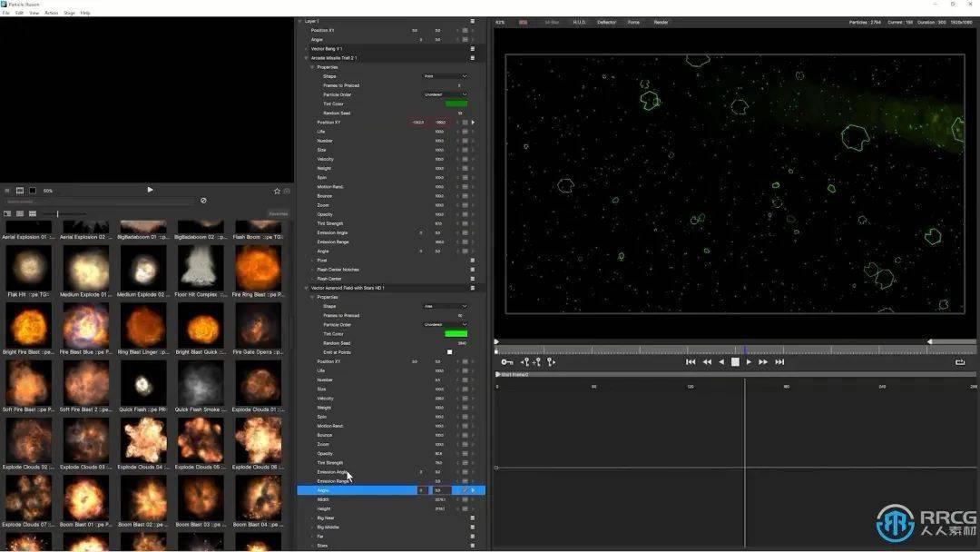Collapse the Vector Asteroid Field with Stars HD 1 emitter
The height and width of the screenshot is (552, 980).
tap(307, 288)
